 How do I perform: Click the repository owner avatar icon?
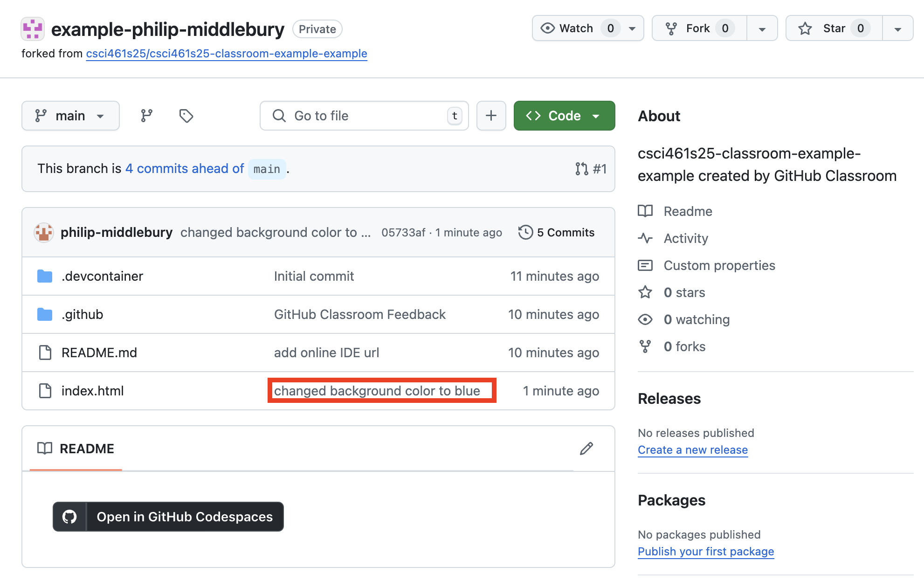[33, 29]
